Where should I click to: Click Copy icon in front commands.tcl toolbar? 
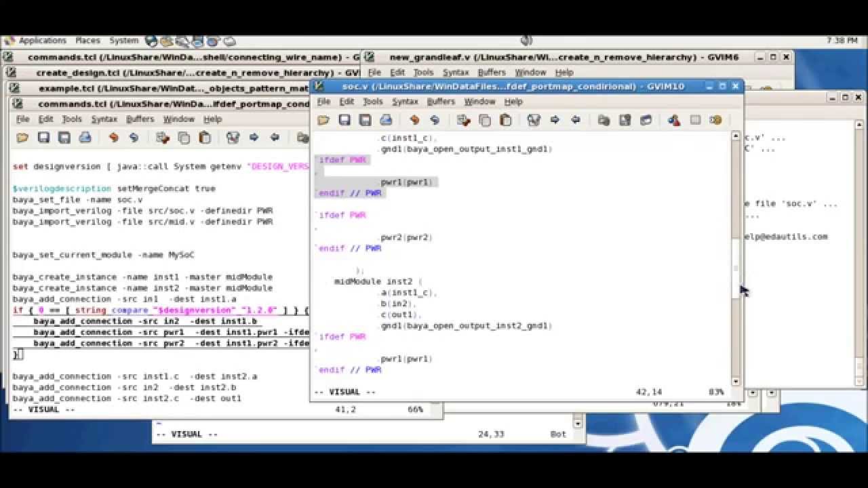click(x=184, y=138)
